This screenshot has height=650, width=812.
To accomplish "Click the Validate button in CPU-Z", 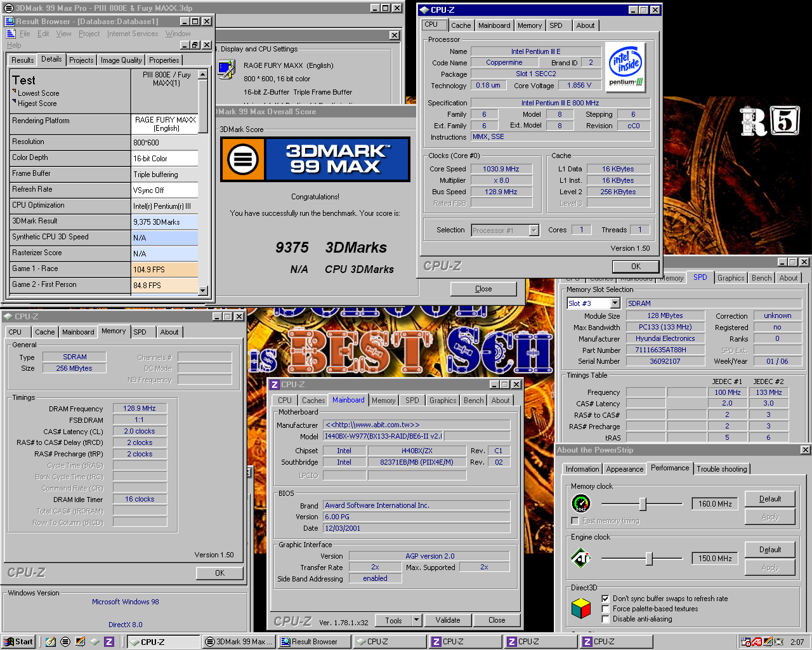I will (448, 620).
